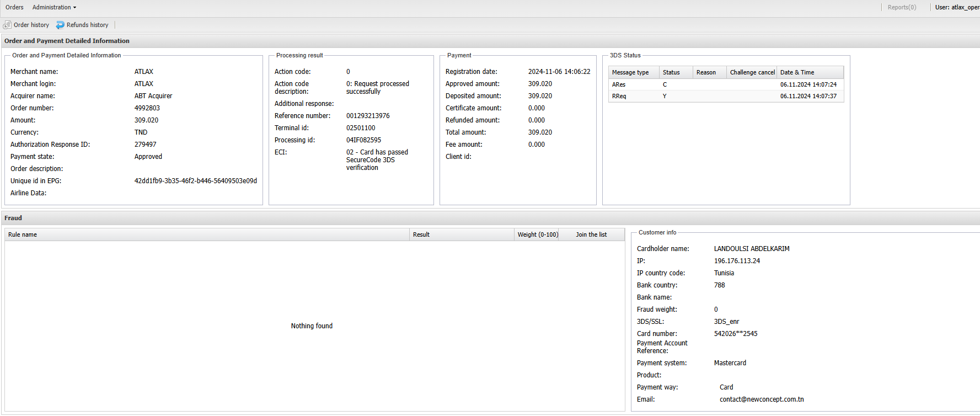Viewport: 980px width, 416px height.
Task: Click the Challenge cancel column header
Action: (x=752, y=72)
